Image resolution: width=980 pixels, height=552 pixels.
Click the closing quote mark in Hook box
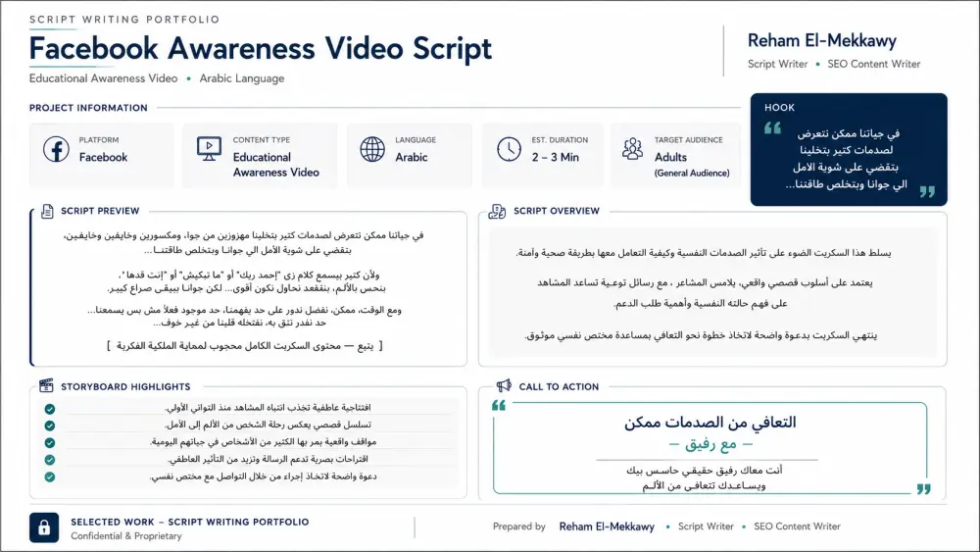[927, 191]
